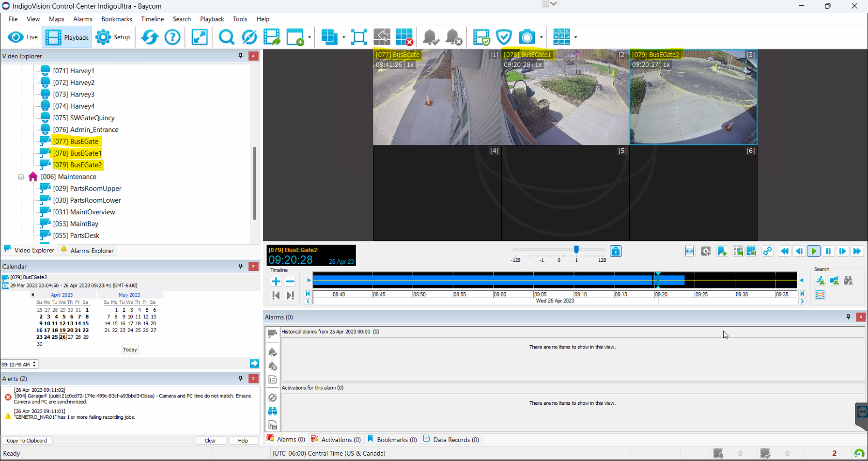Click the chain link sync icon
Image resolution: width=868 pixels, height=461 pixels.
[767, 251]
